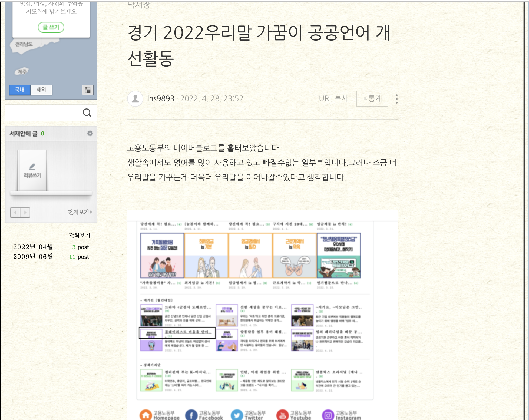Expand 전체보기 in the bookshelf

(x=80, y=212)
